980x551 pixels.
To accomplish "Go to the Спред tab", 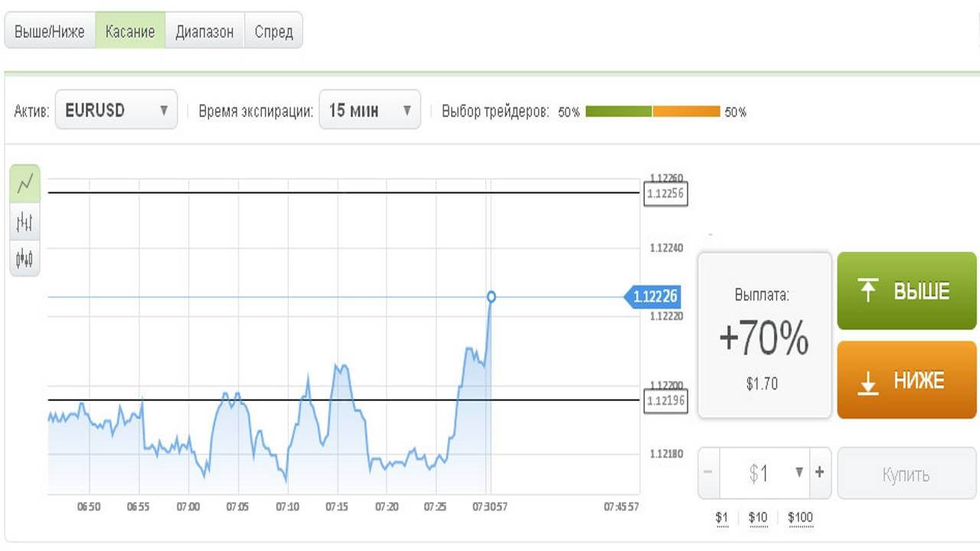I will click(273, 32).
